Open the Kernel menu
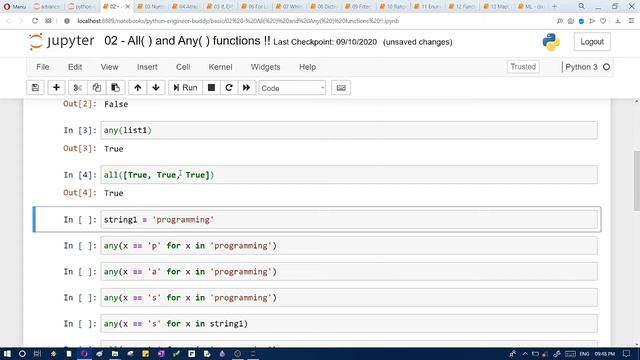Image resolution: width=640 pixels, height=360 pixels. [x=220, y=67]
